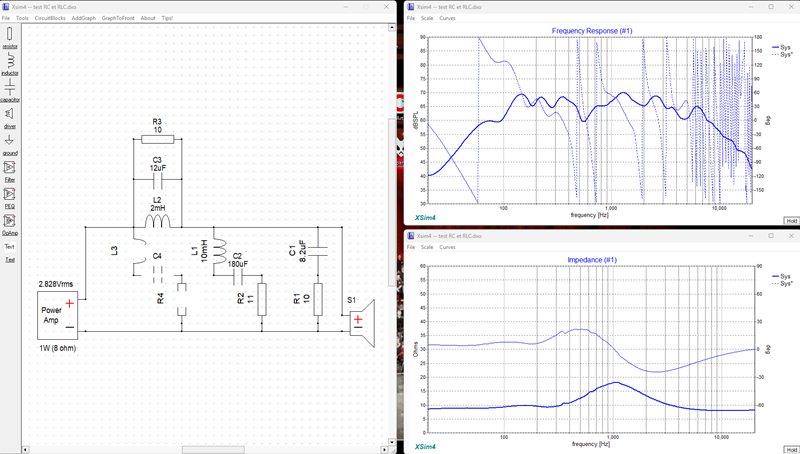Select the resistor component tool
The image size is (800, 454).
tap(10, 37)
